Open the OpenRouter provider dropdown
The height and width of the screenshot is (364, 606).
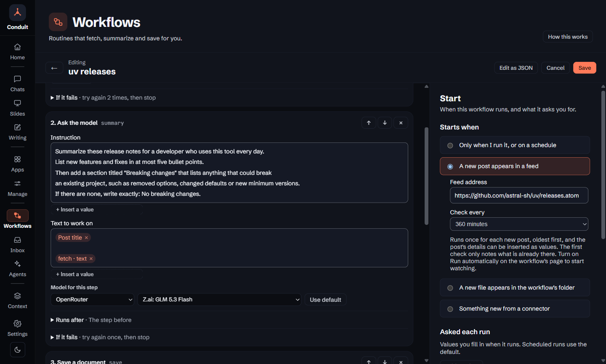point(92,300)
